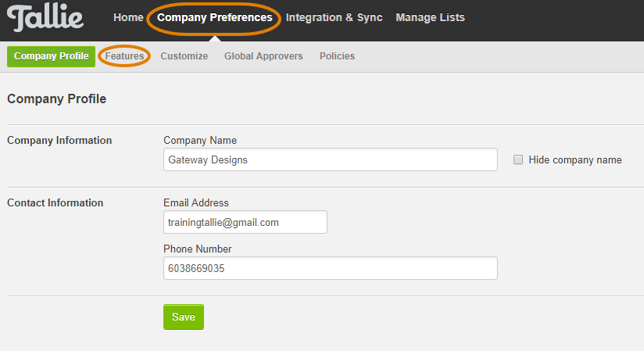Screen dimensions: 644x351
Task: Open the Home menu
Action: point(128,18)
